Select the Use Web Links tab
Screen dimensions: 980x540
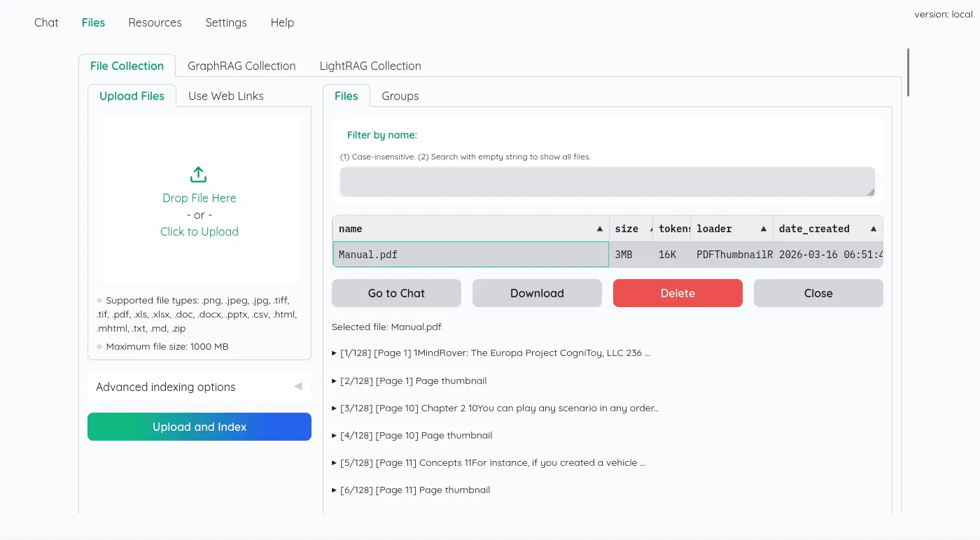tap(225, 96)
